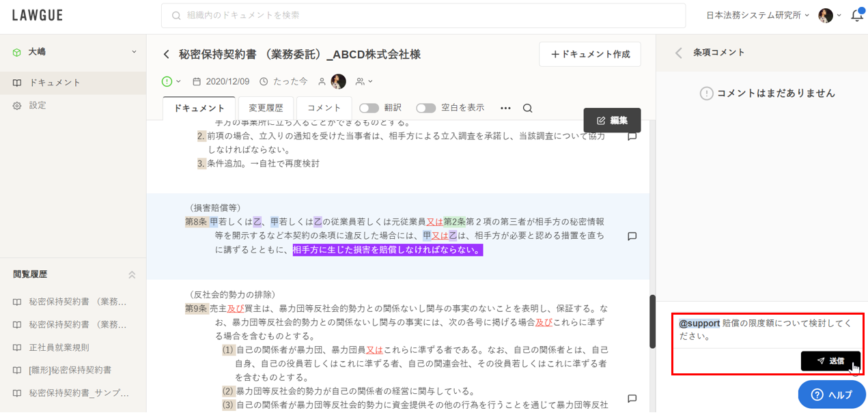Screen dimensions: 868x415
Task: Open the document status dropdown
Action: [x=171, y=81]
